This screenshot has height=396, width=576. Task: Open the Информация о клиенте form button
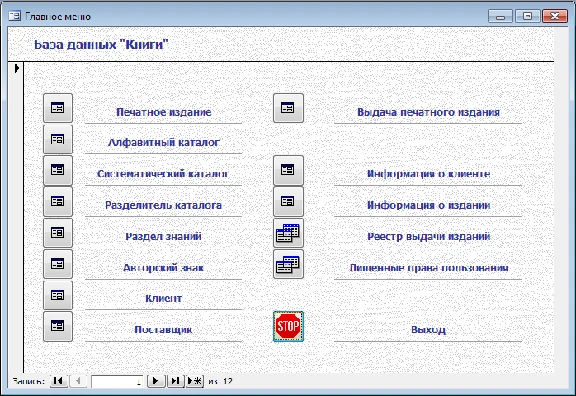[x=288, y=170]
